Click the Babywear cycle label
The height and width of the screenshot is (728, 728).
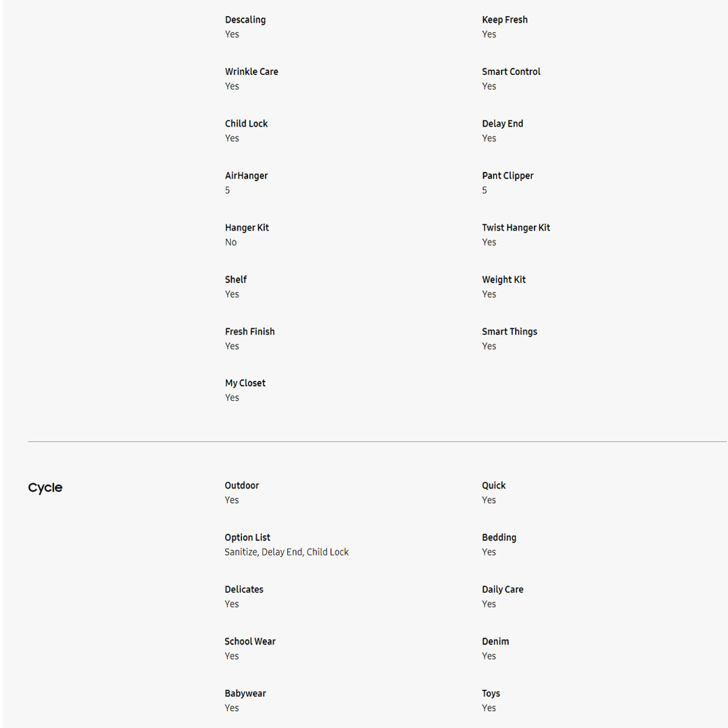(245, 693)
